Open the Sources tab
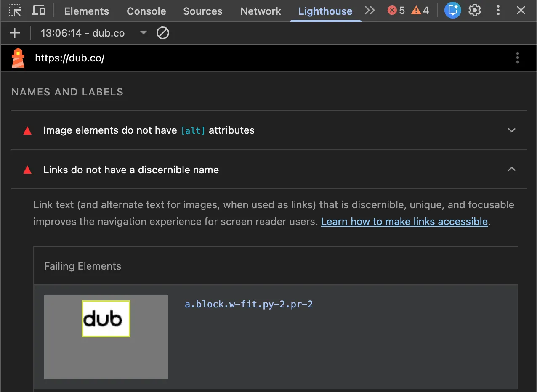The height and width of the screenshot is (392, 537). click(x=203, y=11)
